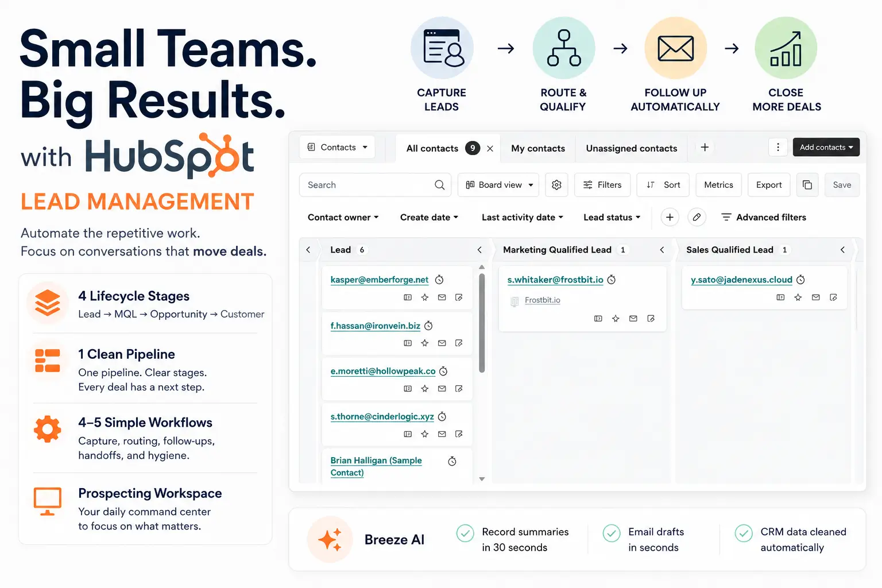Click the pencil edit quick filters icon
This screenshot has width=882, height=588.
[697, 217]
